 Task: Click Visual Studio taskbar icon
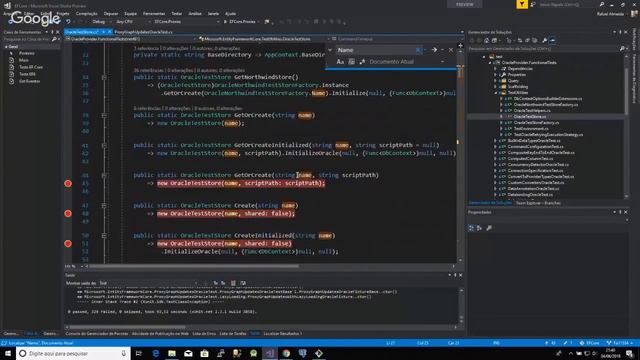[x=270, y=353]
